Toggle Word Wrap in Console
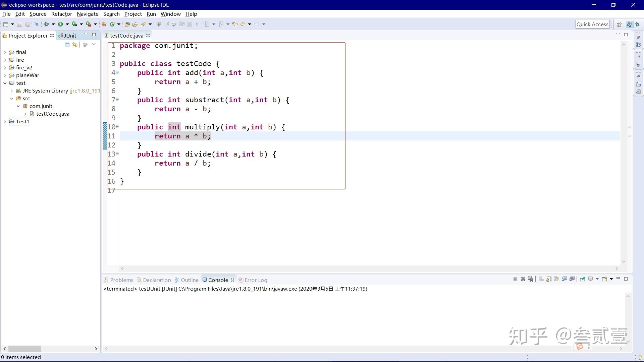Screen dimensions: 644x362 click(x=557, y=279)
